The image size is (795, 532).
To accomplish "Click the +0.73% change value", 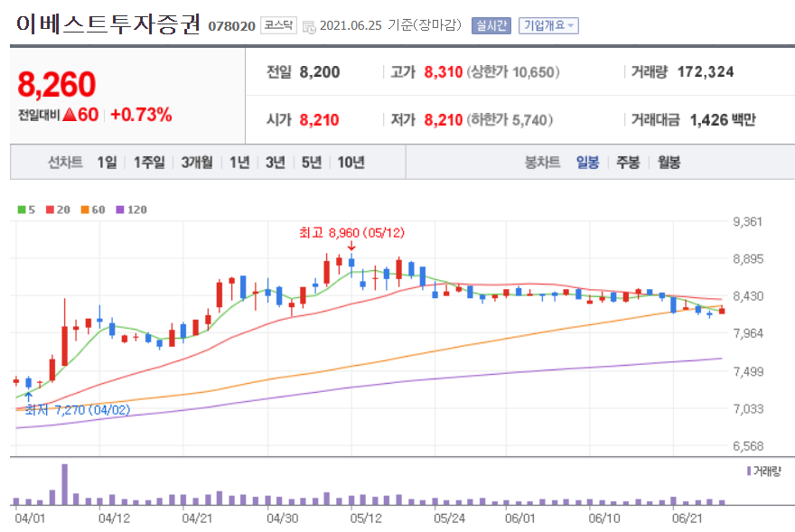I will [141, 115].
